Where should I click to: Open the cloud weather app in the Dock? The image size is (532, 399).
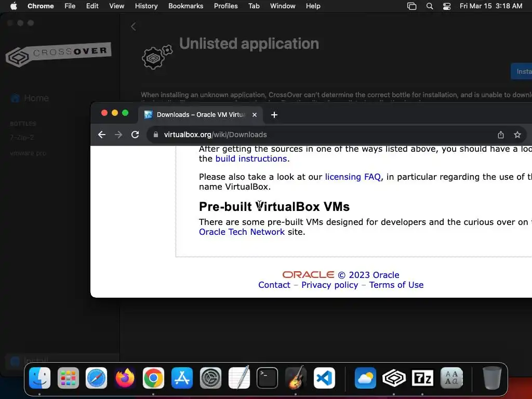365,378
